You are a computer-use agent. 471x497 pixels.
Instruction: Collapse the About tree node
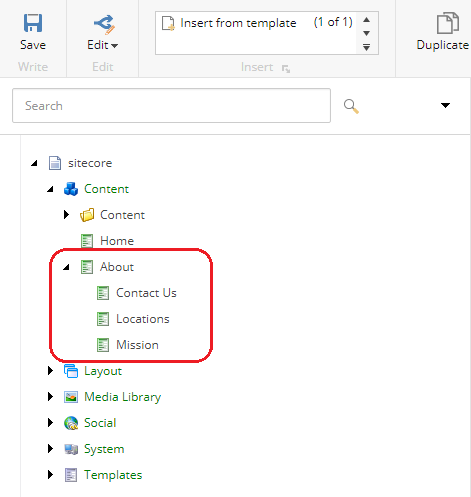pyautogui.click(x=66, y=267)
